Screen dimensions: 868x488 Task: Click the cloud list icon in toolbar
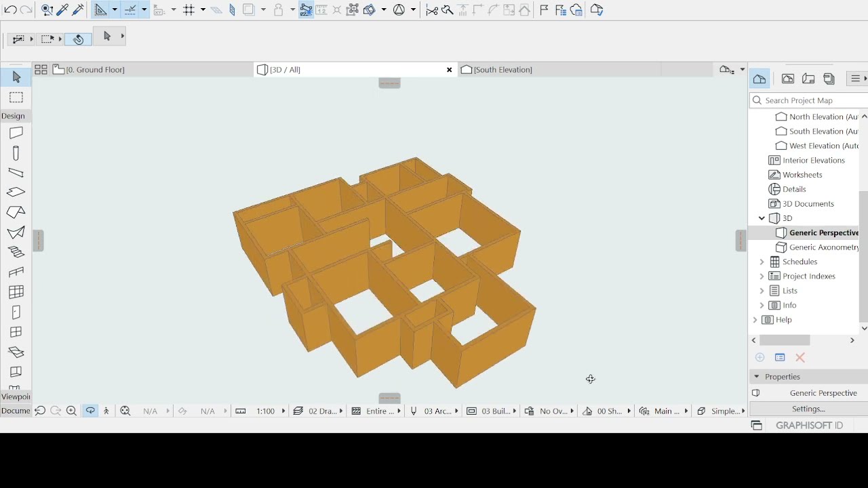click(576, 10)
